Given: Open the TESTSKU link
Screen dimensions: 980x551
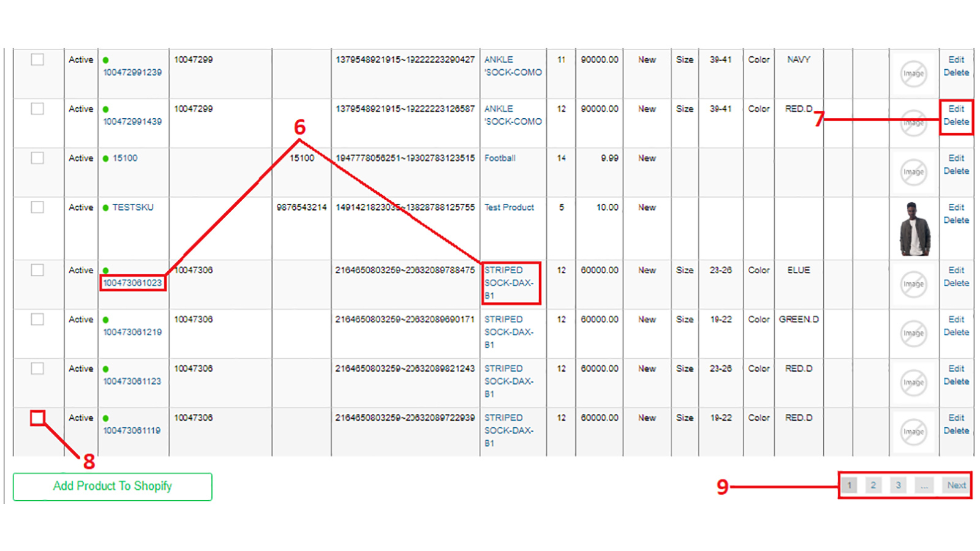Looking at the screenshot, I should pos(133,208).
